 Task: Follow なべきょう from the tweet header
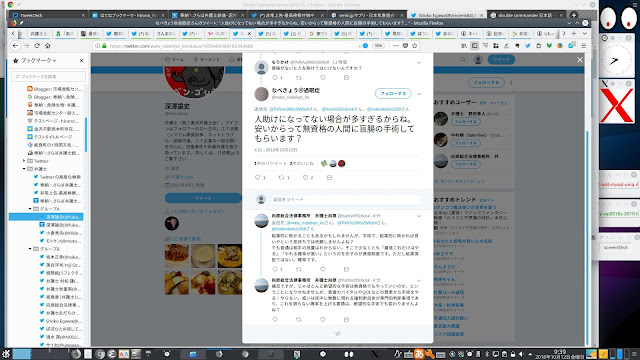click(393, 93)
